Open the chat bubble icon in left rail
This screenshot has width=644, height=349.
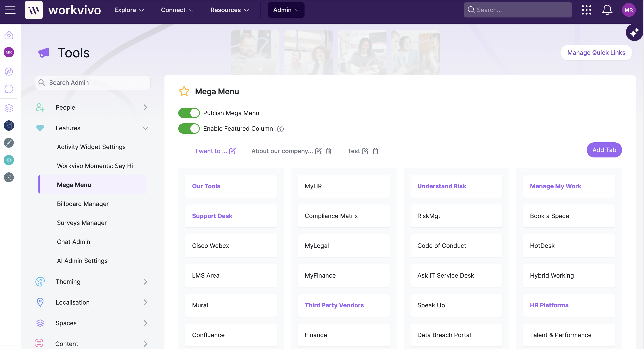click(x=9, y=89)
